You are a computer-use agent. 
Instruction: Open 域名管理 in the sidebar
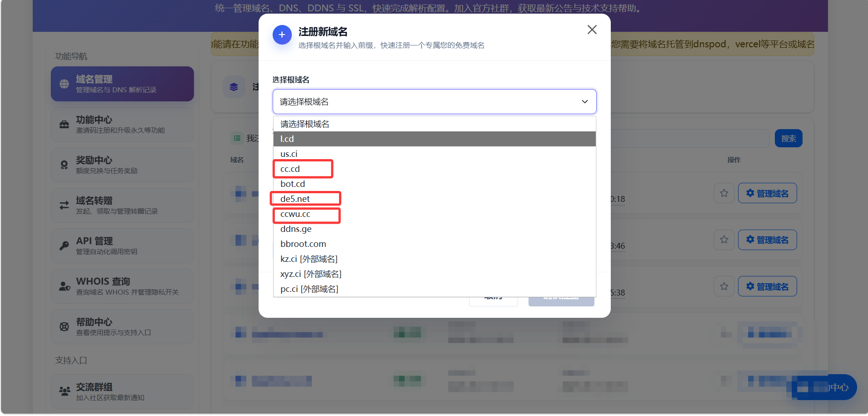(x=122, y=84)
